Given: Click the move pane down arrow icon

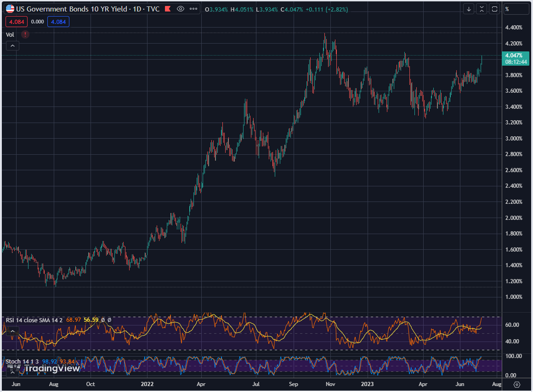Looking at the screenshot, I should 469,9.
